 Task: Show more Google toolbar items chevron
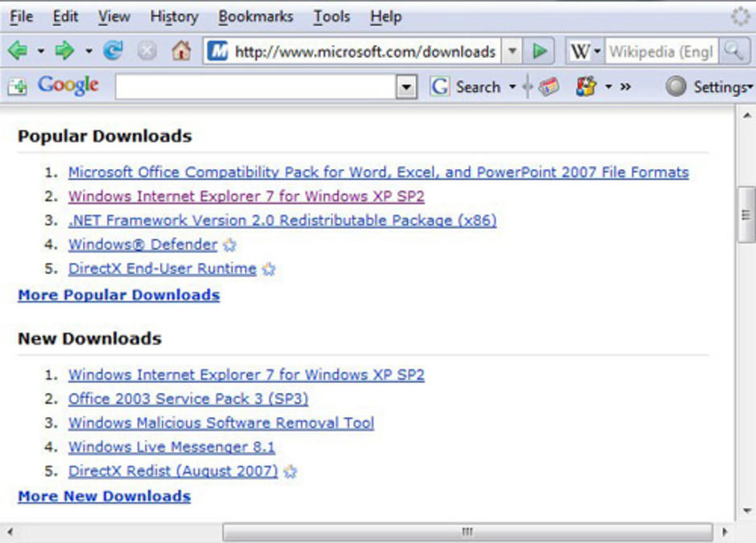click(626, 87)
